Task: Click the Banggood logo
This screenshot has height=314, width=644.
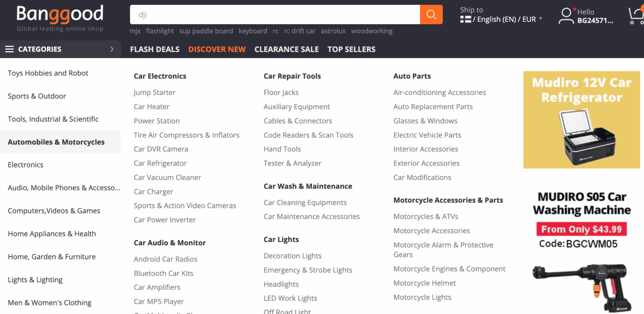Action: point(59,13)
